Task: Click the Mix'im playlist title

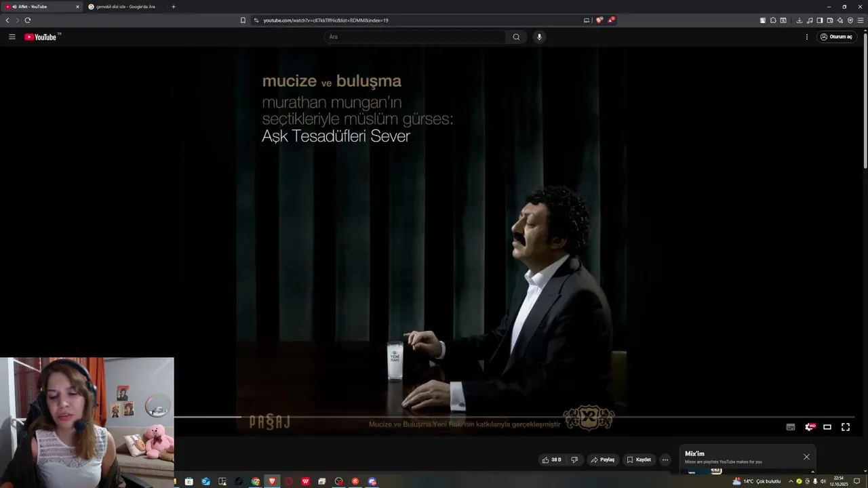Action: [x=694, y=453]
